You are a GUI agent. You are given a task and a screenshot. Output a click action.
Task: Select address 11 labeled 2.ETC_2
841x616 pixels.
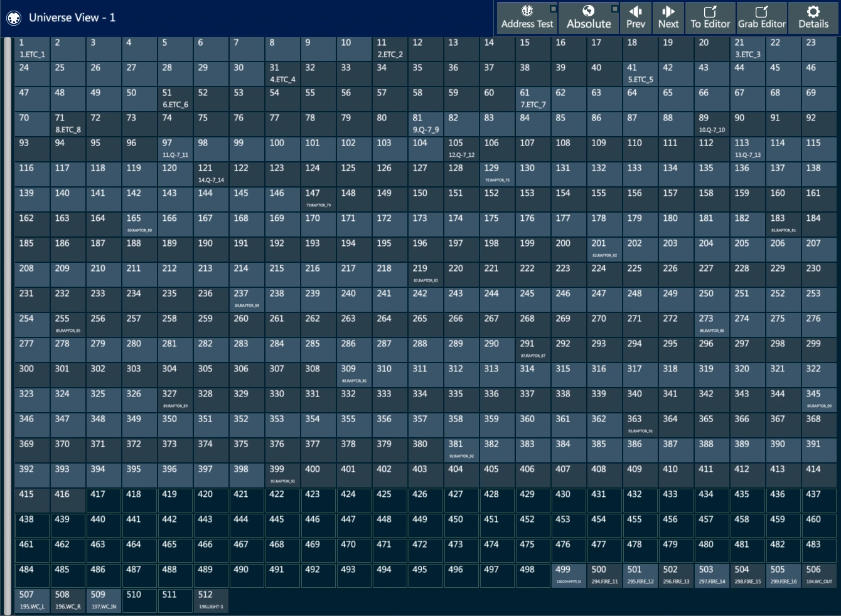[390, 49]
